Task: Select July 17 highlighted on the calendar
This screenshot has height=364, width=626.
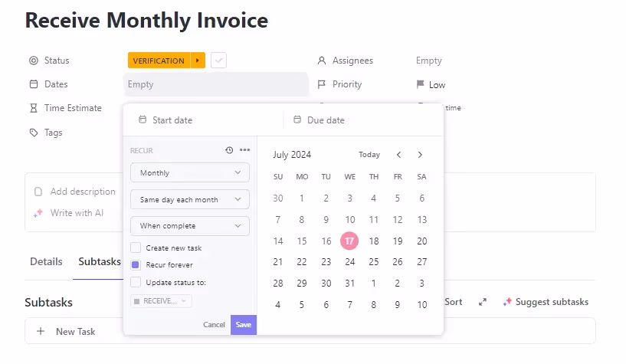Action: point(349,241)
